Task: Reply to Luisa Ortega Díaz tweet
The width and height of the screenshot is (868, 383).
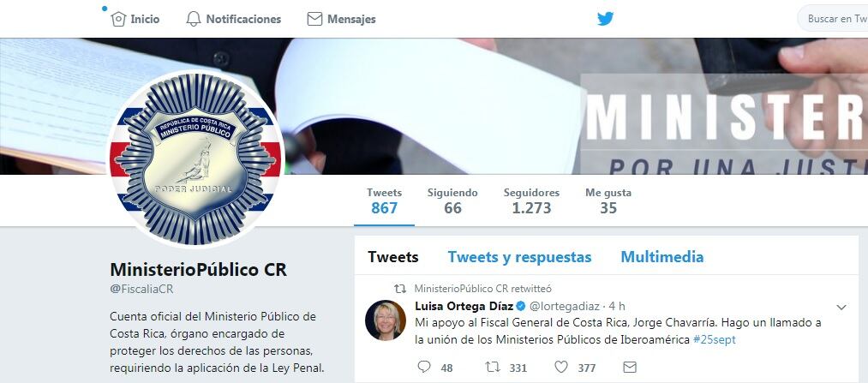Action: point(424,367)
